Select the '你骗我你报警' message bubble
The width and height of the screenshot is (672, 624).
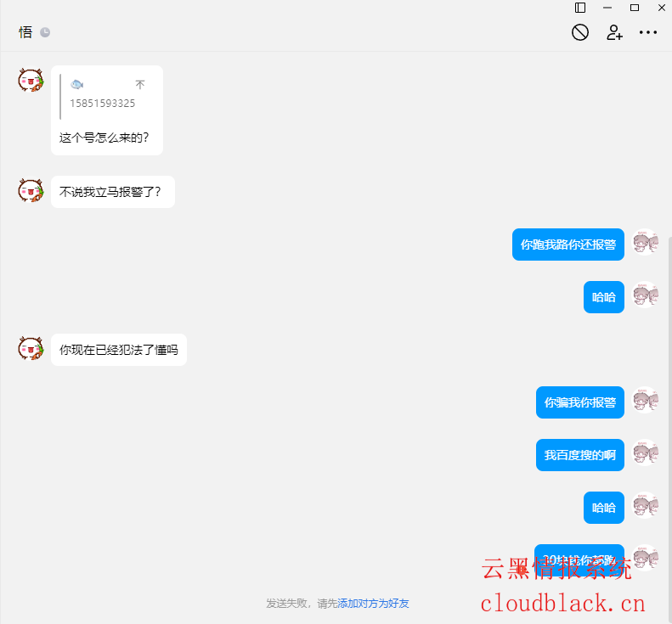579,402
